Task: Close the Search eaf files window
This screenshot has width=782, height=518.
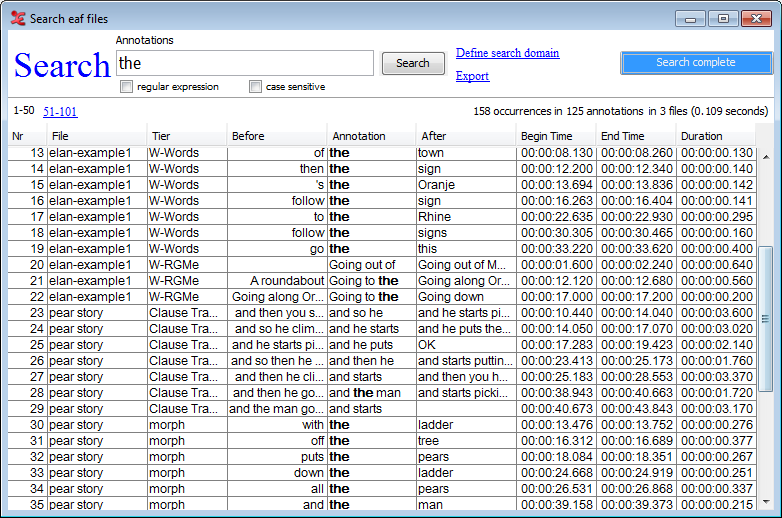Action: pyautogui.click(x=756, y=19)
